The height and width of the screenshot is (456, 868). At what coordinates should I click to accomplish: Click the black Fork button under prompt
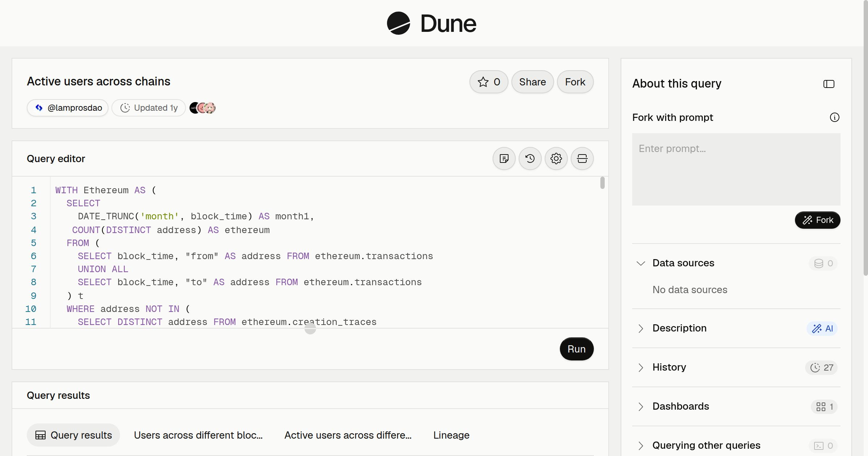tap(817, 220)
